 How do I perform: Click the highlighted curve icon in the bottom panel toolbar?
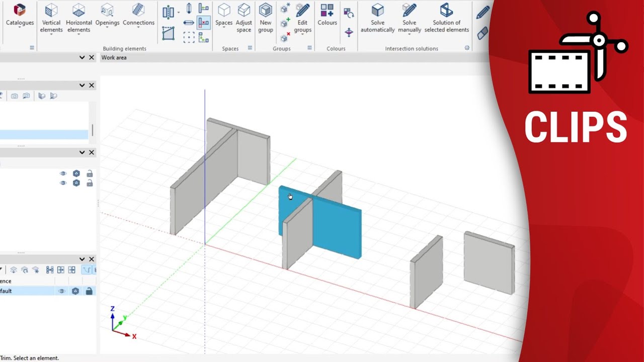[87, 270]
